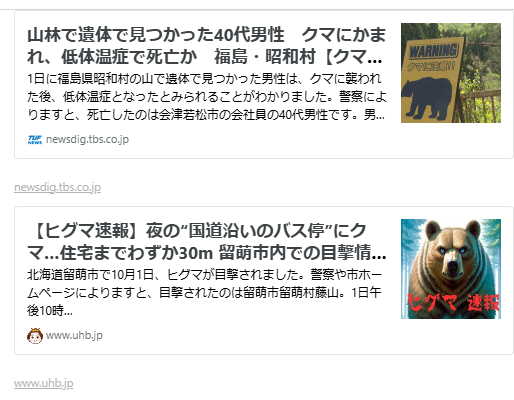Click the blue-eyed bear's face in thumbnail

(x=452, y=255)
